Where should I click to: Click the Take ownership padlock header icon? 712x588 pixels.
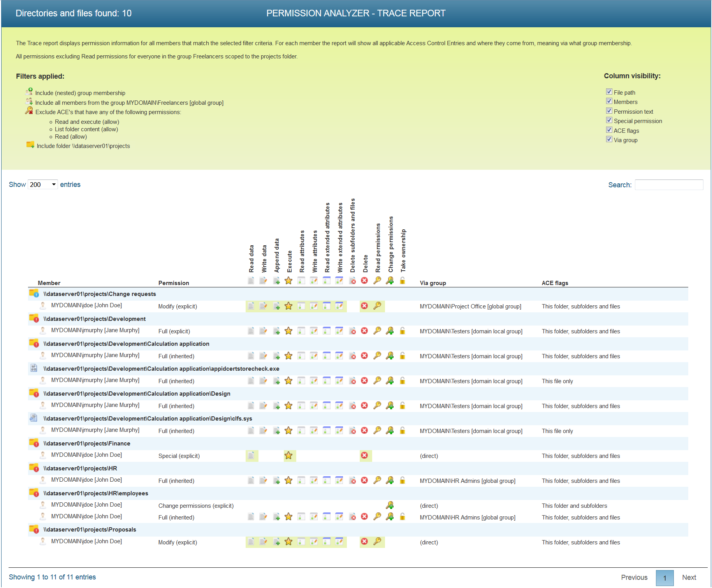pos(403,281)
